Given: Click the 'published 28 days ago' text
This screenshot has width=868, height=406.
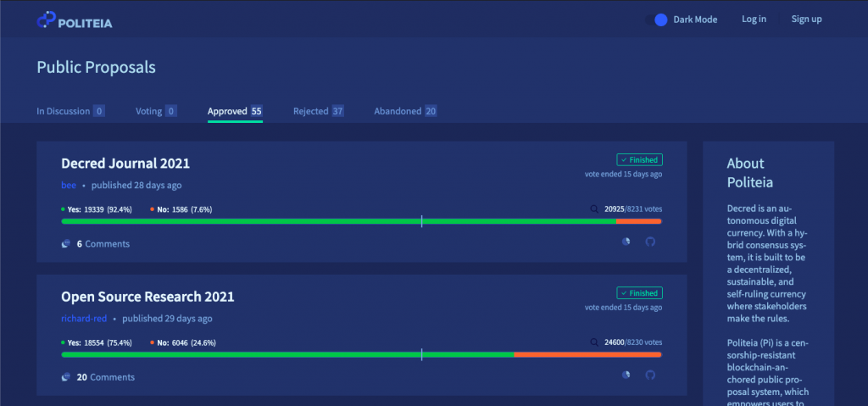Looking at the screenshot, I should click(x=136, y=185).
